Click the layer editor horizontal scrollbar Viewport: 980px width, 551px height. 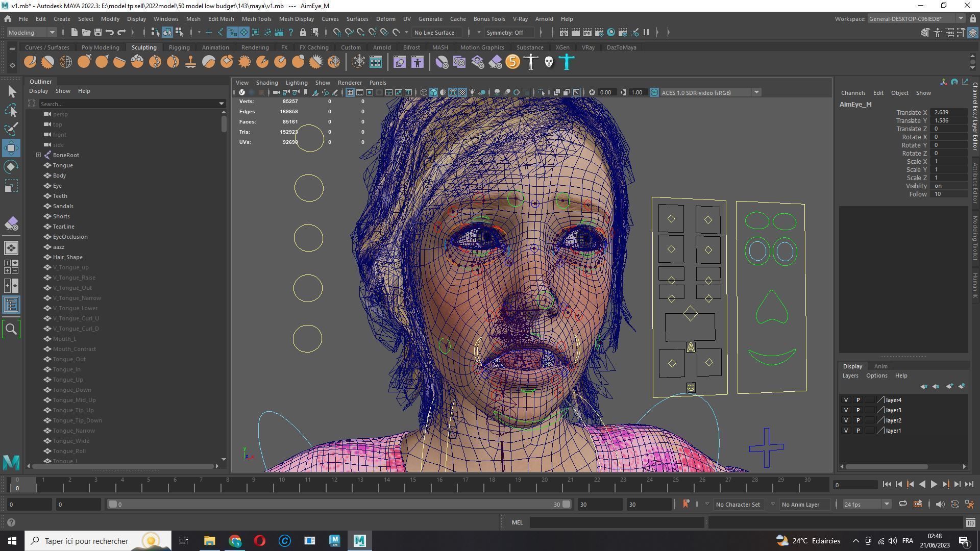(x=886, y=466)
